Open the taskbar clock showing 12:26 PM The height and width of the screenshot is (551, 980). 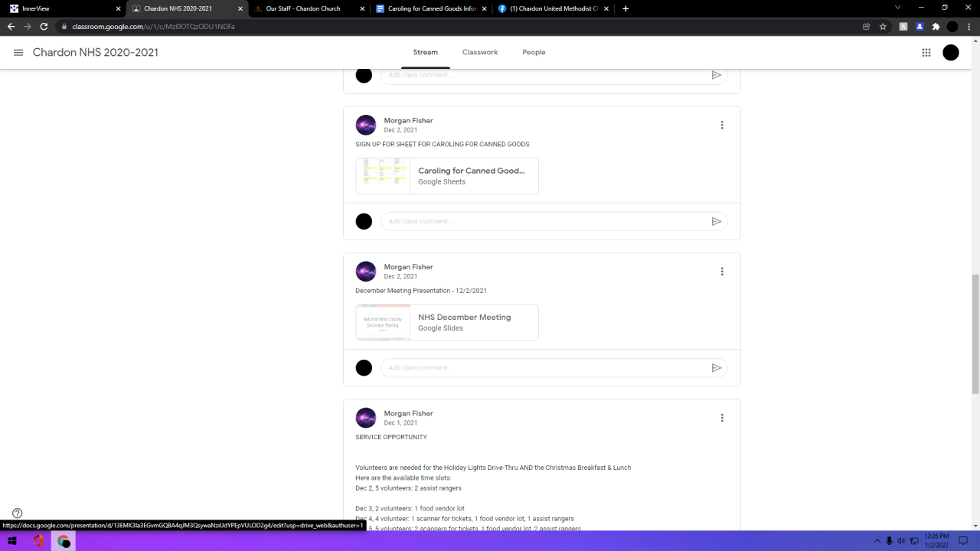(x=936, y=541)
